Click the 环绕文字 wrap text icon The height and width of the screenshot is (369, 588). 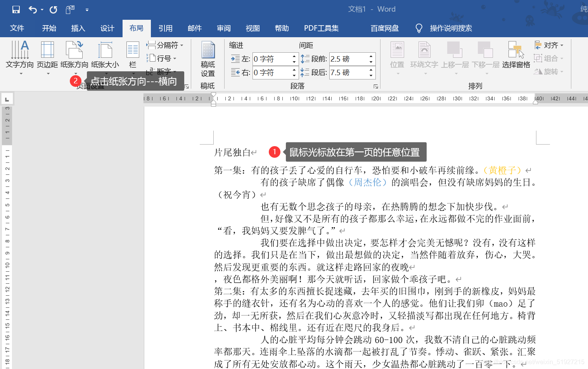point(424,50)
